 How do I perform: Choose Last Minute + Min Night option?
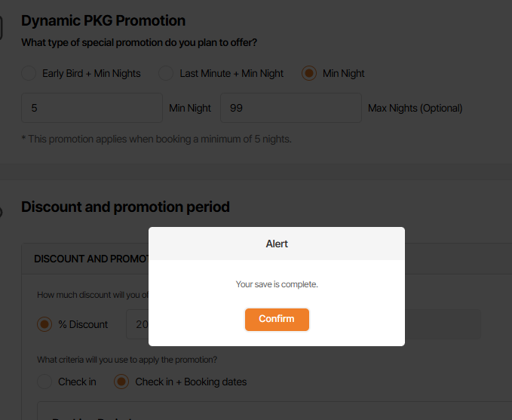point(166,73)
